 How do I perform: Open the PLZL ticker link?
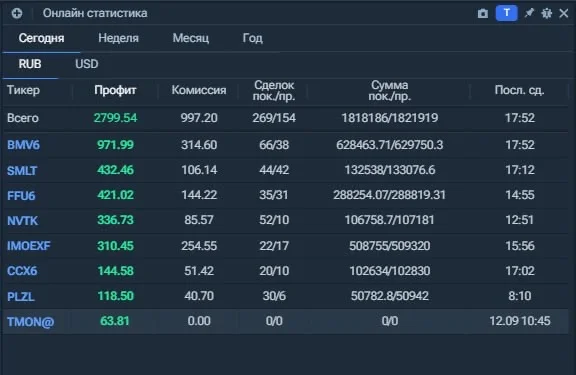21,296
